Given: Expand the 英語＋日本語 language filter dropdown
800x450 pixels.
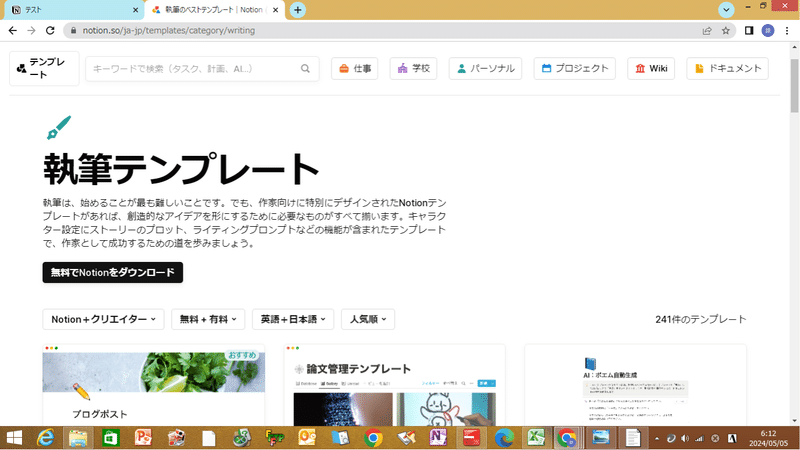Looking at the screenshot, I should coord(293,319).
